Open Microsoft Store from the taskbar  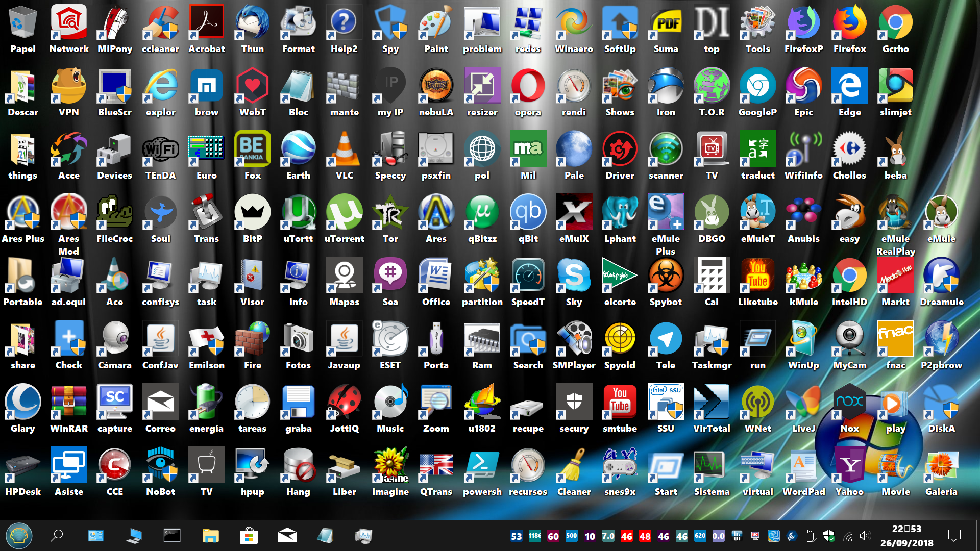click(x=249, y=536)
